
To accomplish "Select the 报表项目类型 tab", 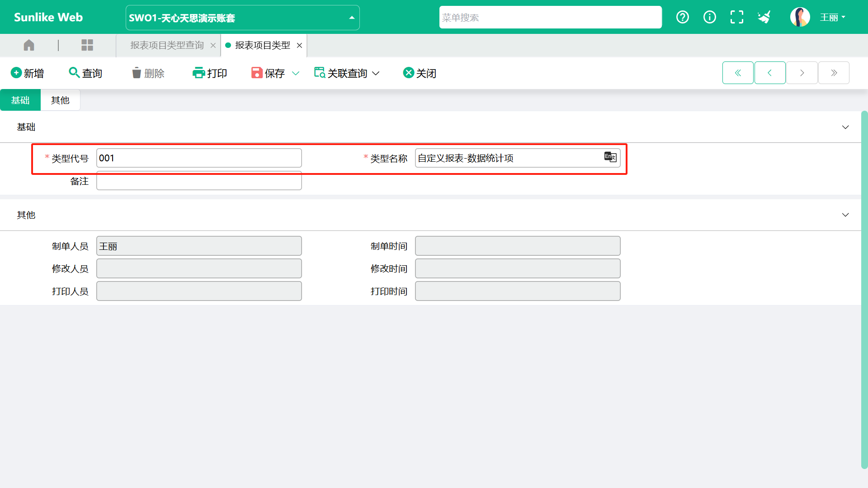I will 263,45.
